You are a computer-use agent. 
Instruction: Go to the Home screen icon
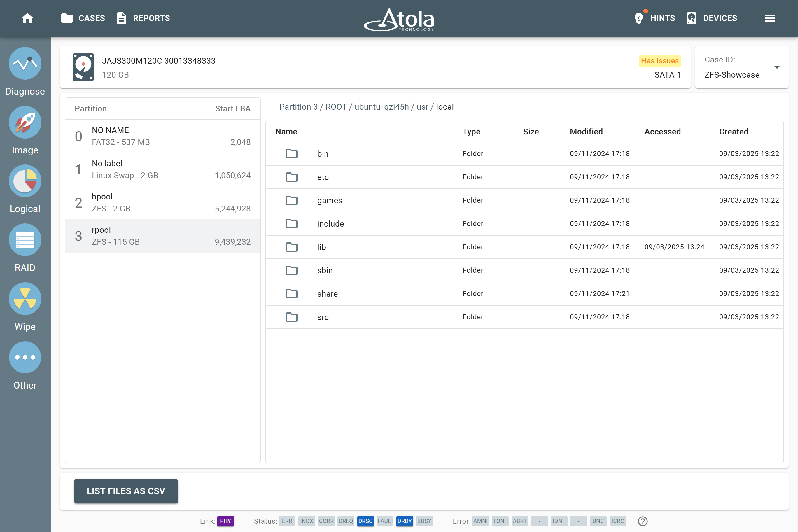[x=27, y=18]
